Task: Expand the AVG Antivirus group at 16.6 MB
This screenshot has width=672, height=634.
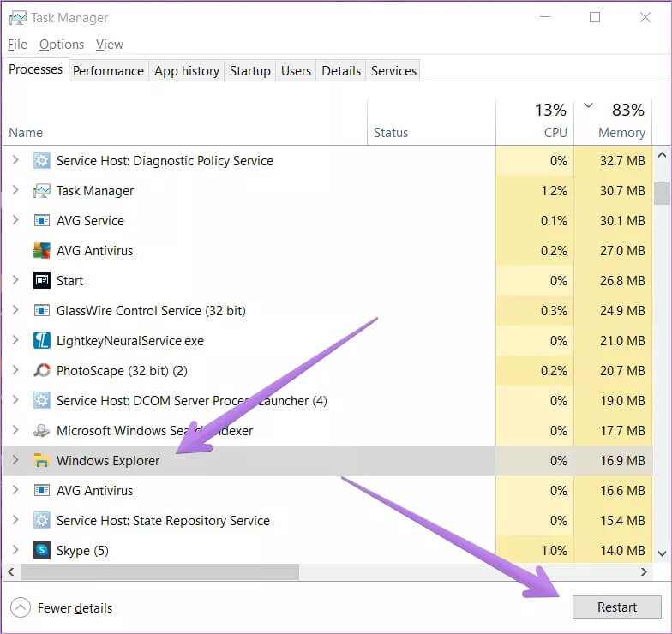Action: coord(15,490)
